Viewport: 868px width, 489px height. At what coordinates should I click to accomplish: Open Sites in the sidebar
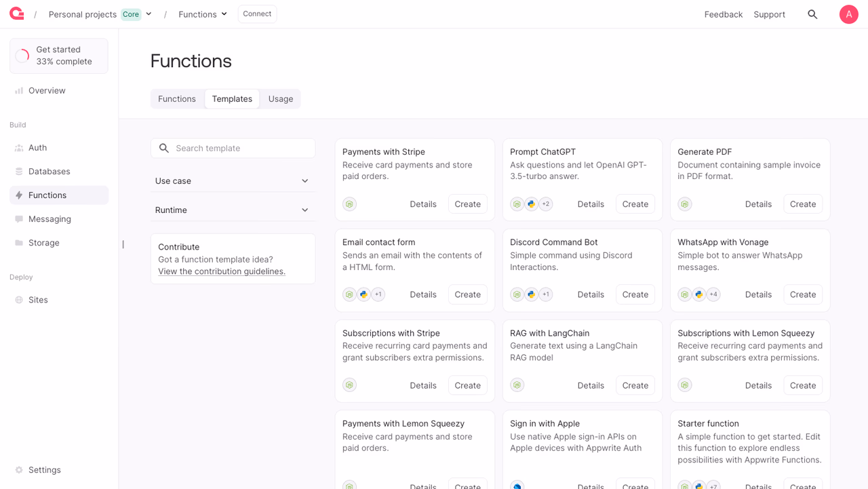[59, 300]
